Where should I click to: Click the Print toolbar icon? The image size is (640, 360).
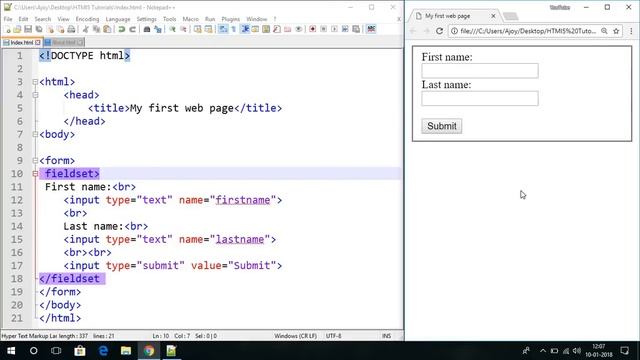pos(71,29)
